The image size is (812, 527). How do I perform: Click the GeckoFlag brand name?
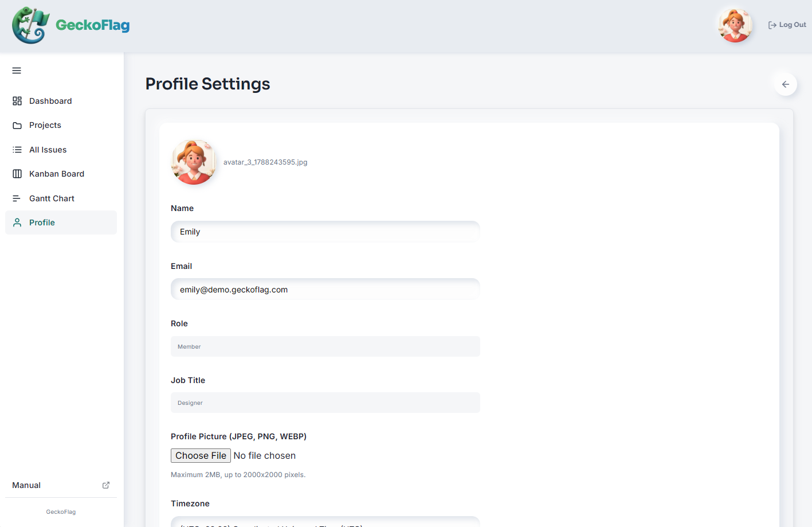click(x=93, y=25)
